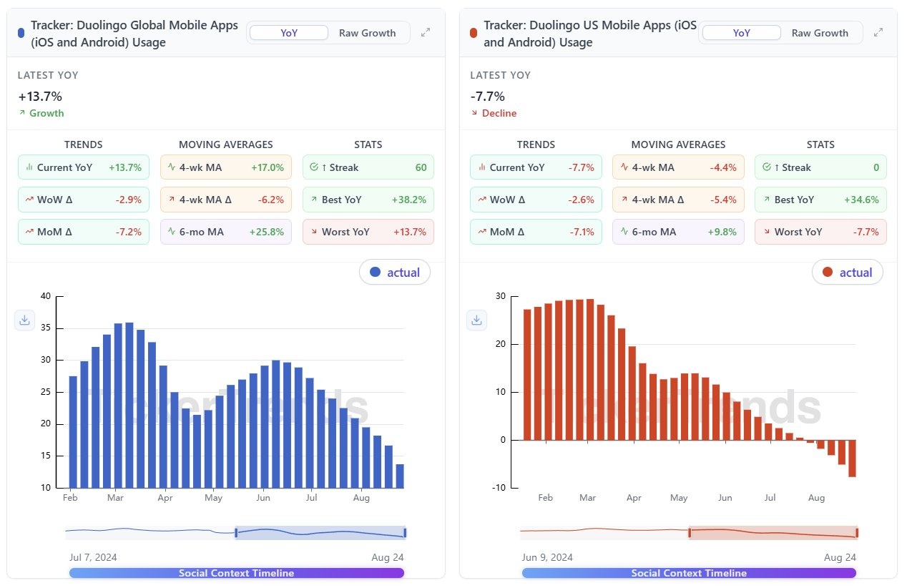Click the last negative red bar in US chart
907x588 pixels.
click(x=852, y=459)
